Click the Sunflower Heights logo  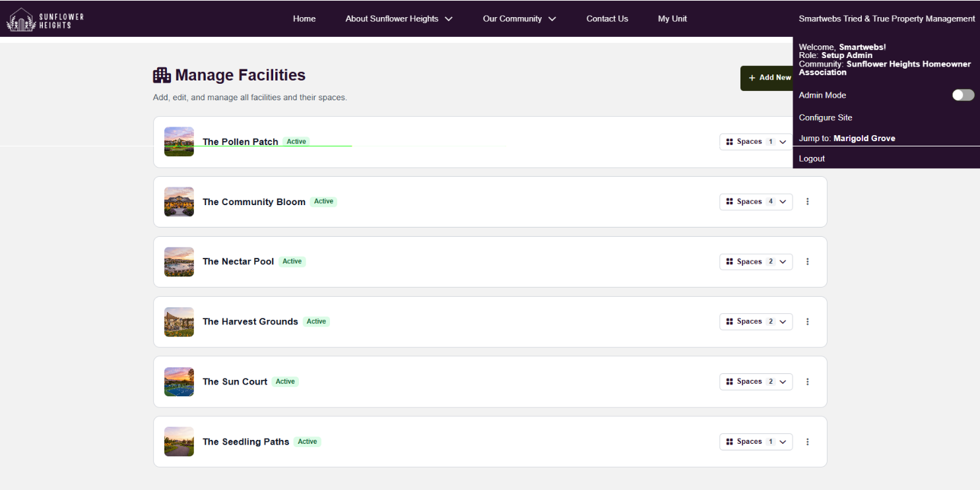(x=45, y=20)
